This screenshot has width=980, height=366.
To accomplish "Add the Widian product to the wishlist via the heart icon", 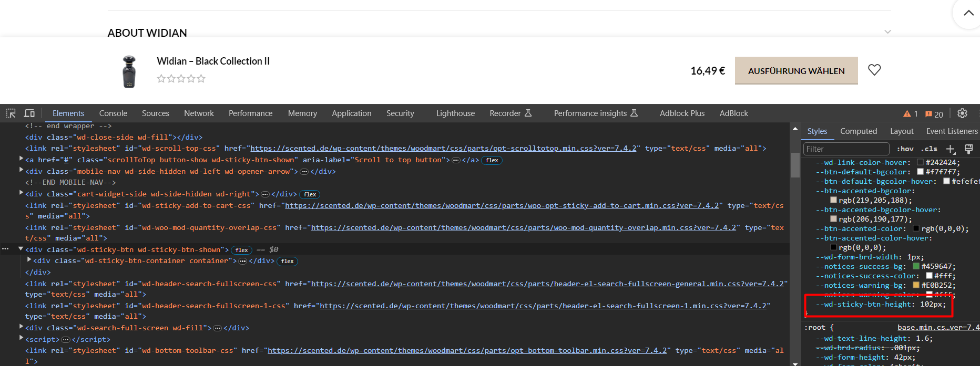I will (x=874, y=70).
